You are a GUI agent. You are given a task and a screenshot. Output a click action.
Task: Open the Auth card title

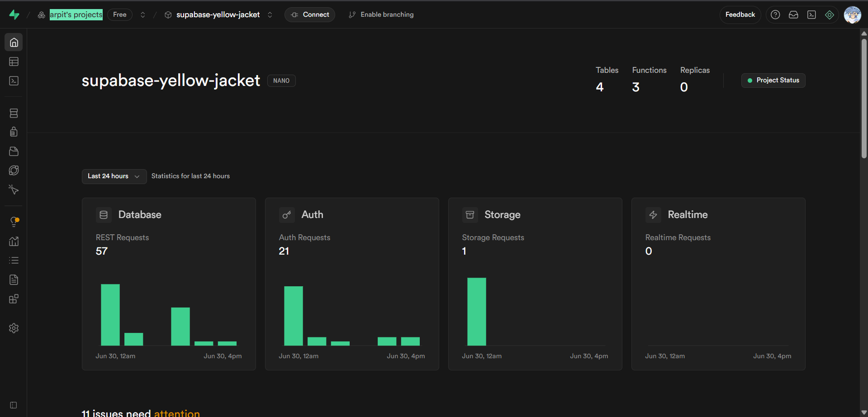(313, 215)
